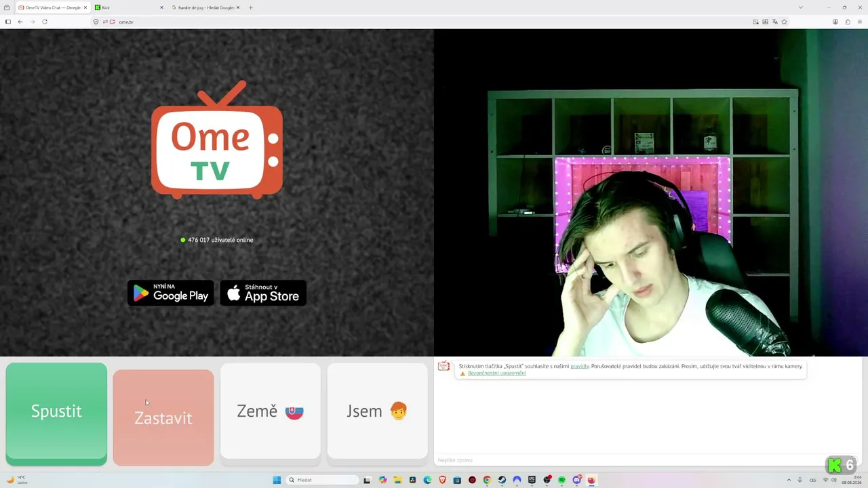Image resolution: width=868 pixels, height=488 pixels.
Task: Open the clock and date flyout
Action: tap(851, 480)
